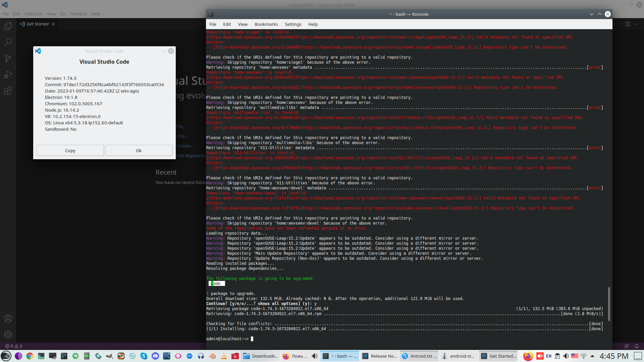Open the VS Code Terminal menu

click(78, 14)
